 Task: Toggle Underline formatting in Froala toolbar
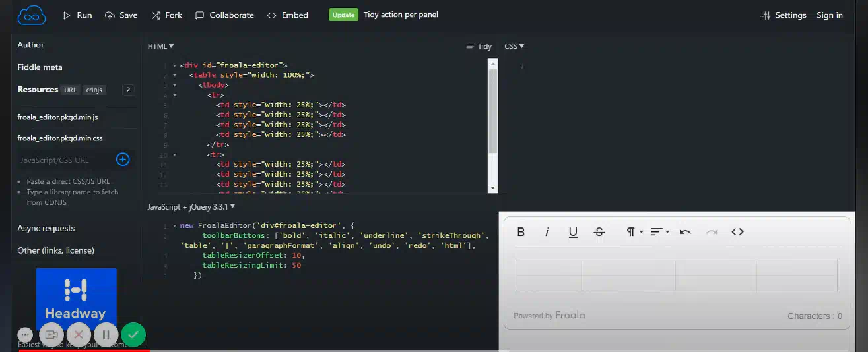point(573,232)
